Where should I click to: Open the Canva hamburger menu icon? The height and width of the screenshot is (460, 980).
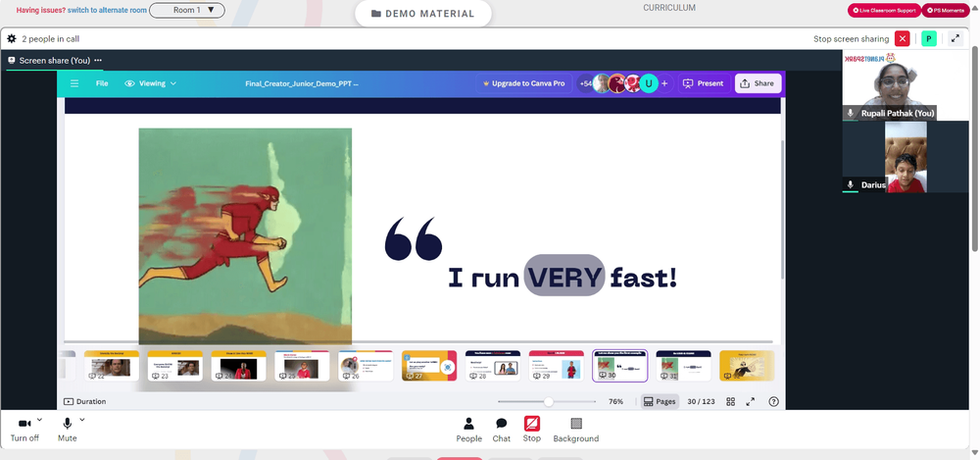74,83
